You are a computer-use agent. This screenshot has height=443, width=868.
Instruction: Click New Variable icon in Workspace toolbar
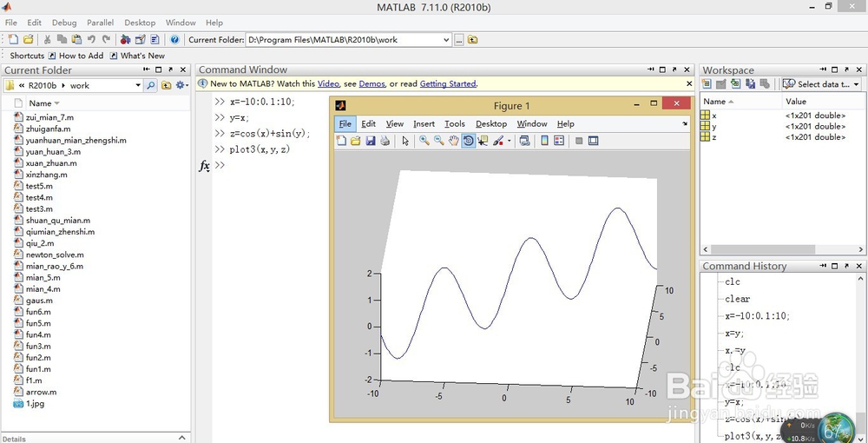pyautogui.click(x=707, y=84)
